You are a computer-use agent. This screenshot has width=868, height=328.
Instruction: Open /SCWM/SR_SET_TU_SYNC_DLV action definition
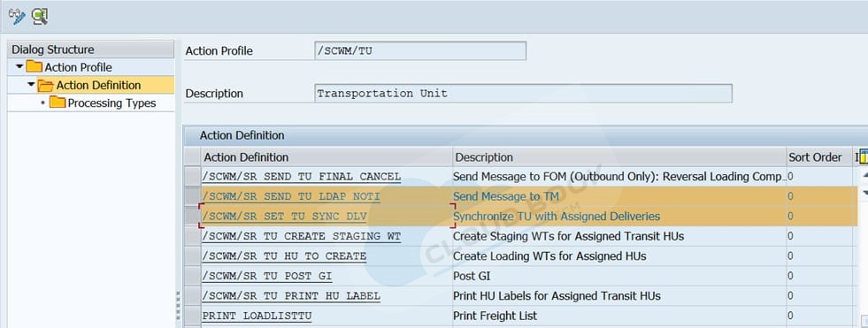coord(284,217)
